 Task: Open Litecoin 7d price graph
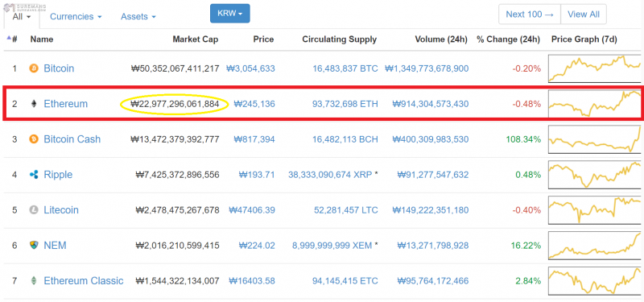(595, 209)
